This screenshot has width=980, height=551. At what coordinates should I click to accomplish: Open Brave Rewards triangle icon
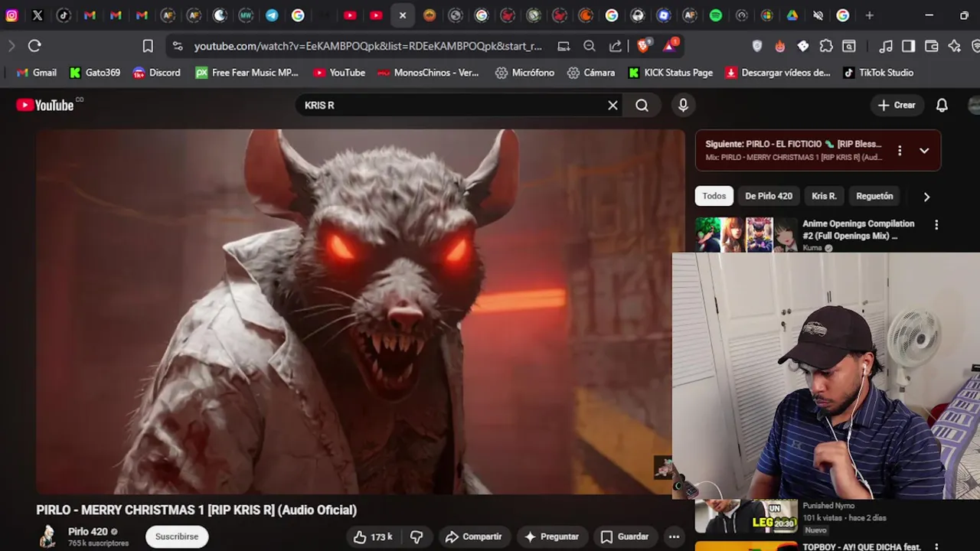(671, 46)
